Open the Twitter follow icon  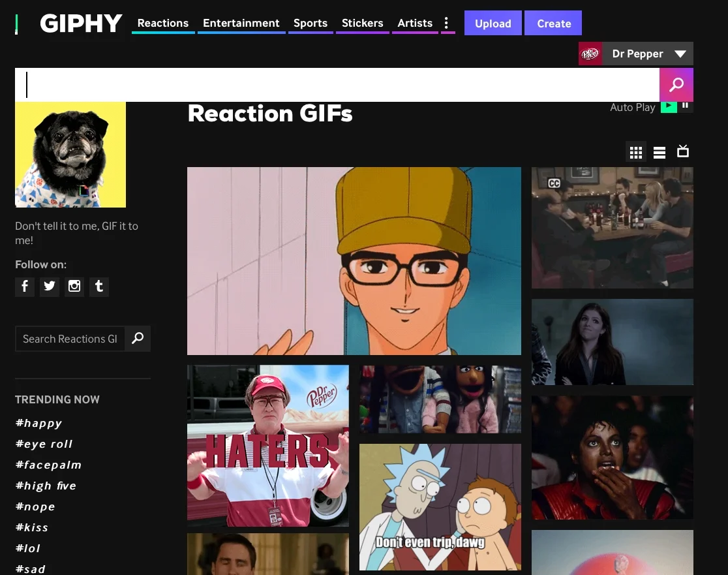(x=49, y=286)
